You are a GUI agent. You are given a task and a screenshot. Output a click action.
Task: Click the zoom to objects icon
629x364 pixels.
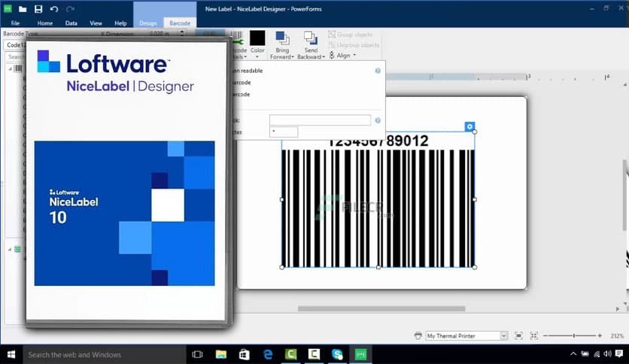[534, 335]
